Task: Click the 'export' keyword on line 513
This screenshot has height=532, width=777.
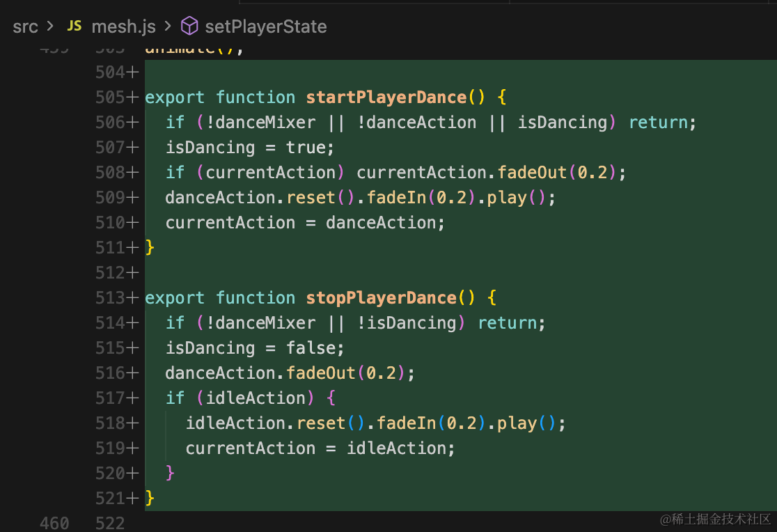Action: 175,297
